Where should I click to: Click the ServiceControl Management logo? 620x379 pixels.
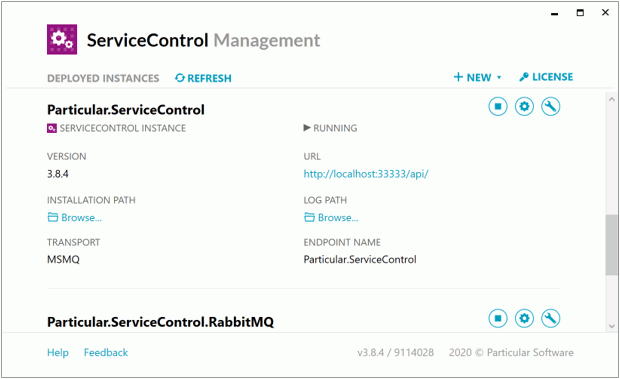point(62,40)
